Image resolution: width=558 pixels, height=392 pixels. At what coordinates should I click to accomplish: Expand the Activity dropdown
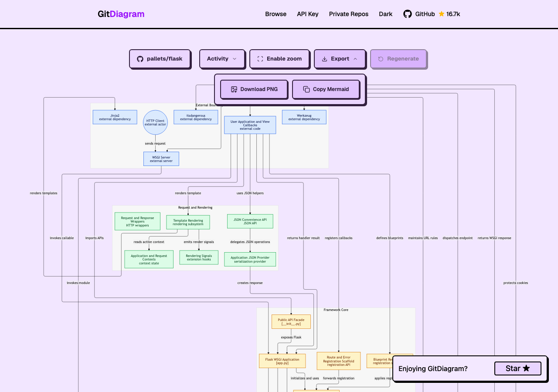222,59
